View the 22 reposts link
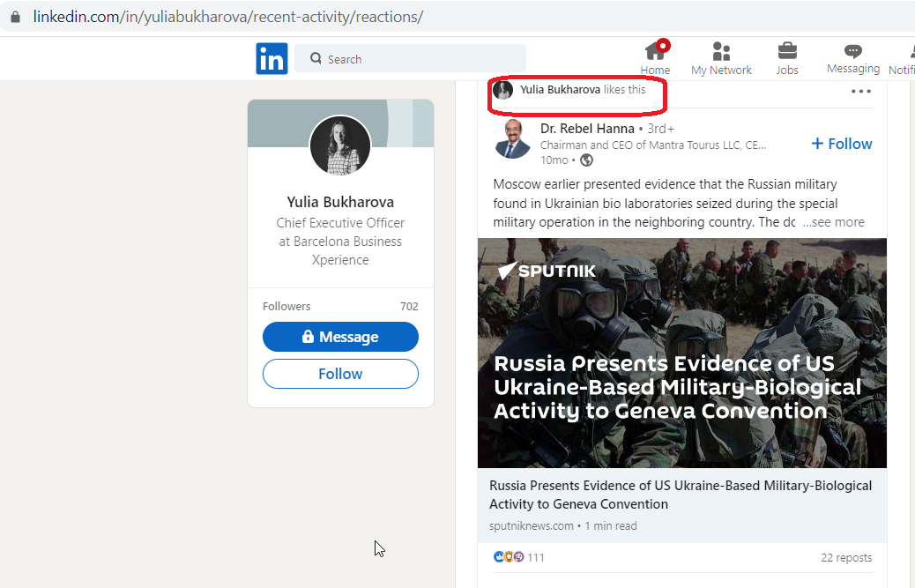Image resolution: width=915 pixels, height=588 pixels. click(x=846, y=558)
